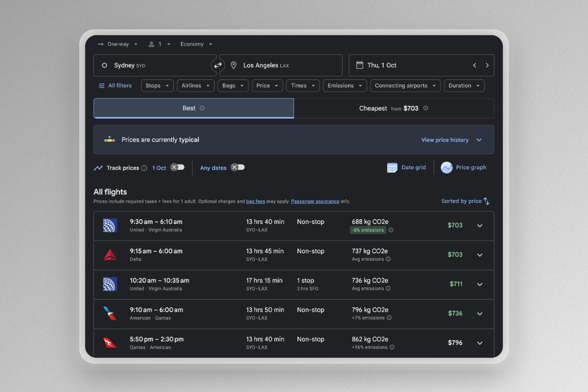Expand View price history
The image size is (588, 392).
(451, 140)
